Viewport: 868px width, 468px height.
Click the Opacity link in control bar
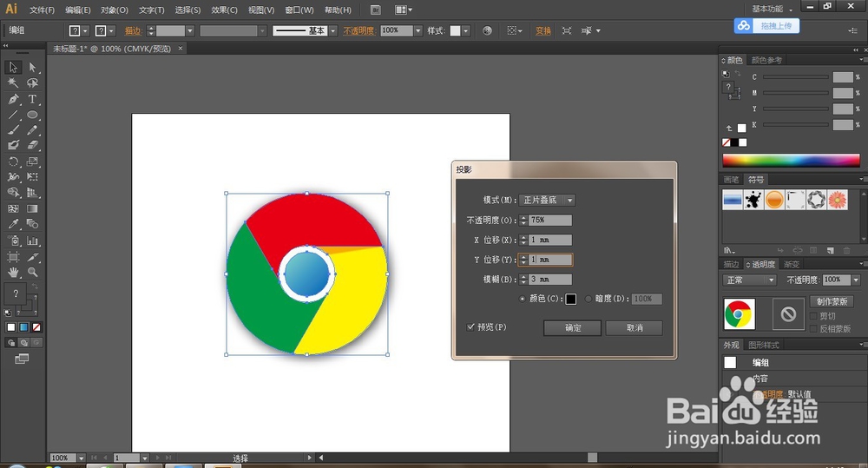click(x=358, y=31)
